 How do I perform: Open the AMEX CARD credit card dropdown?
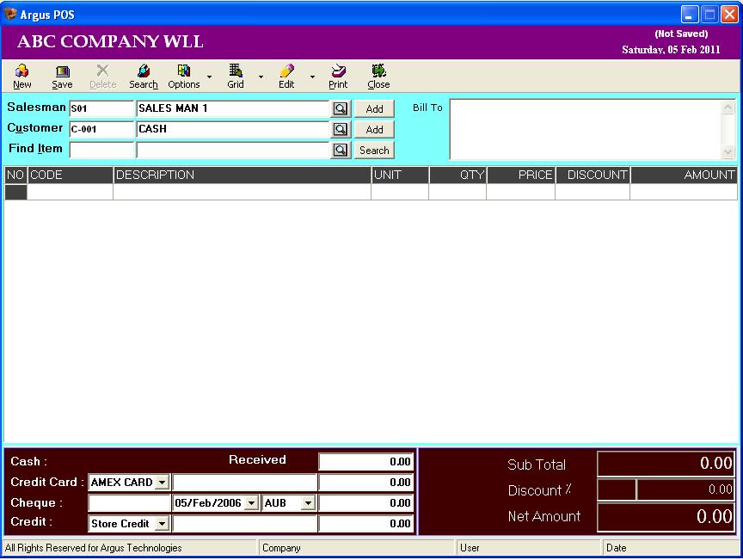coord(163,482)
